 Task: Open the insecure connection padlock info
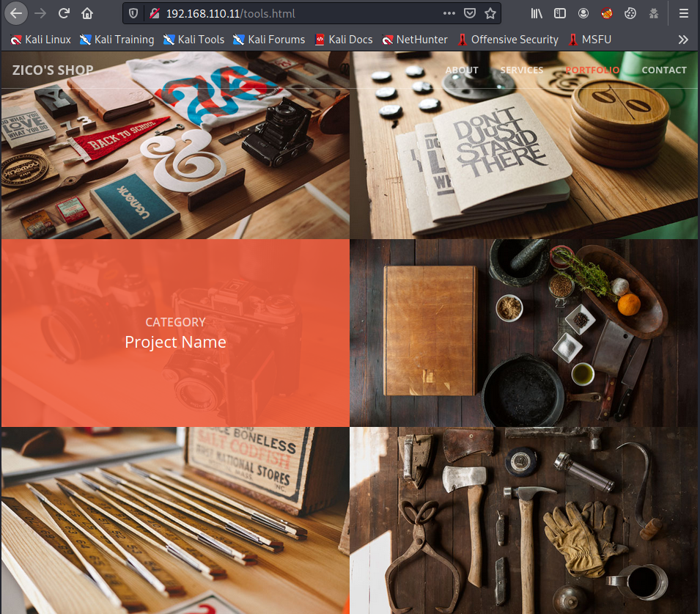tap(154, 13)
